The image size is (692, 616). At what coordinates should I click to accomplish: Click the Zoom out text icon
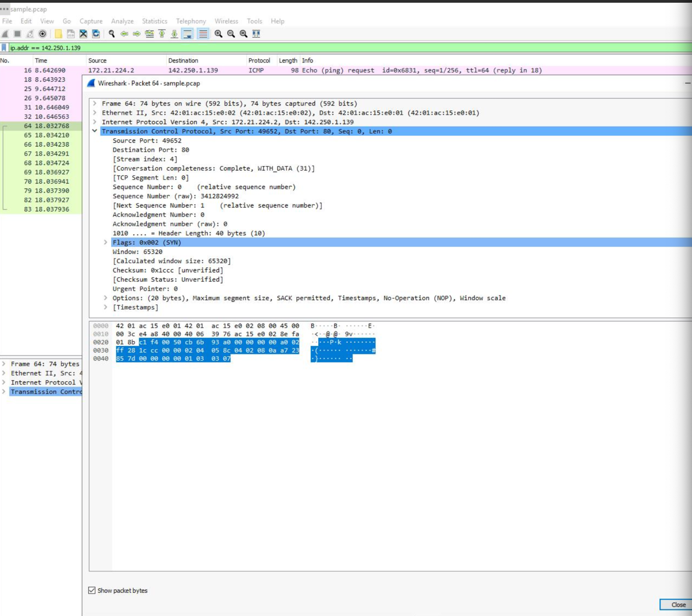[x=231, y=34]
